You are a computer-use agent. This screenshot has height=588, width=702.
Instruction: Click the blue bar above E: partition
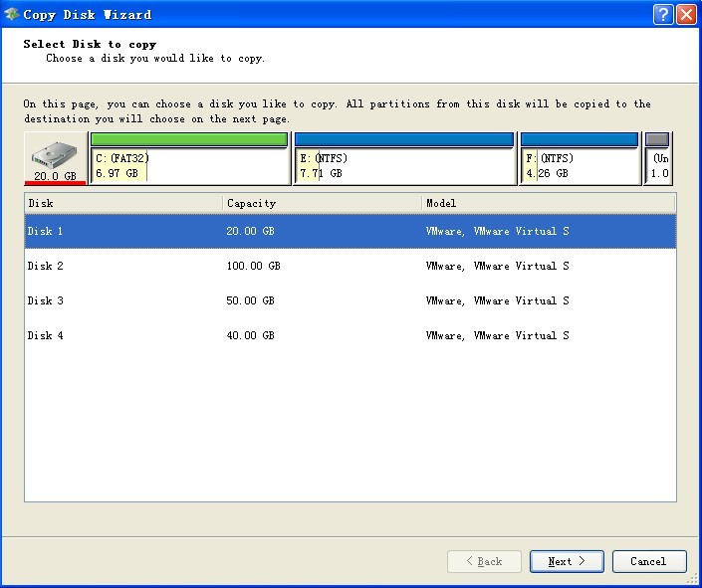coord(404,139)
